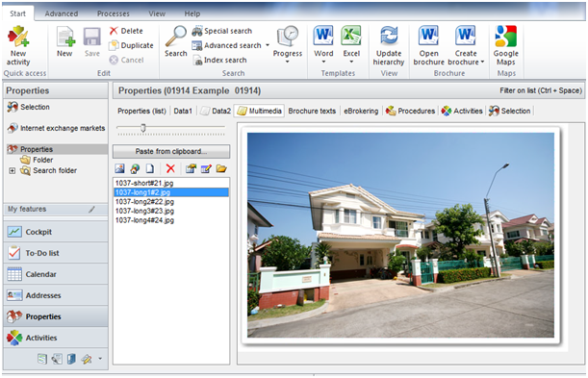Click the Open brochure icon
Image resolution: width=588 pixels, height=378 pixels.
click(428, 37)
